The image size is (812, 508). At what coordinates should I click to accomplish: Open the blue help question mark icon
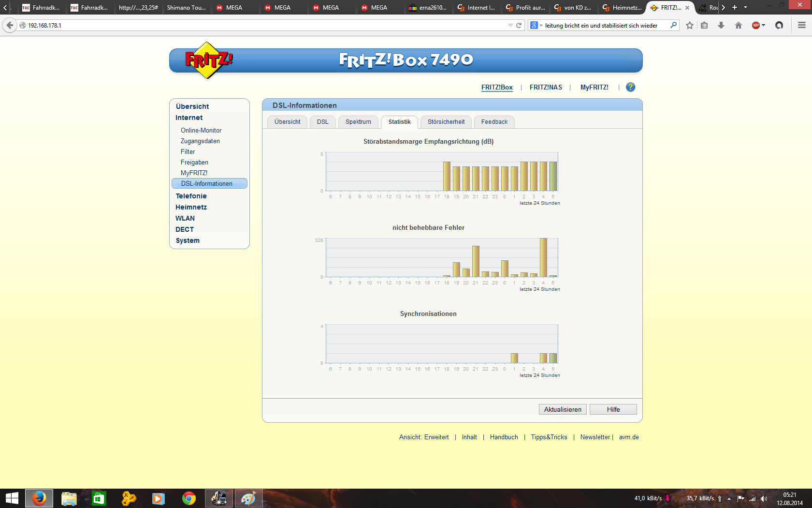[630, 87]
